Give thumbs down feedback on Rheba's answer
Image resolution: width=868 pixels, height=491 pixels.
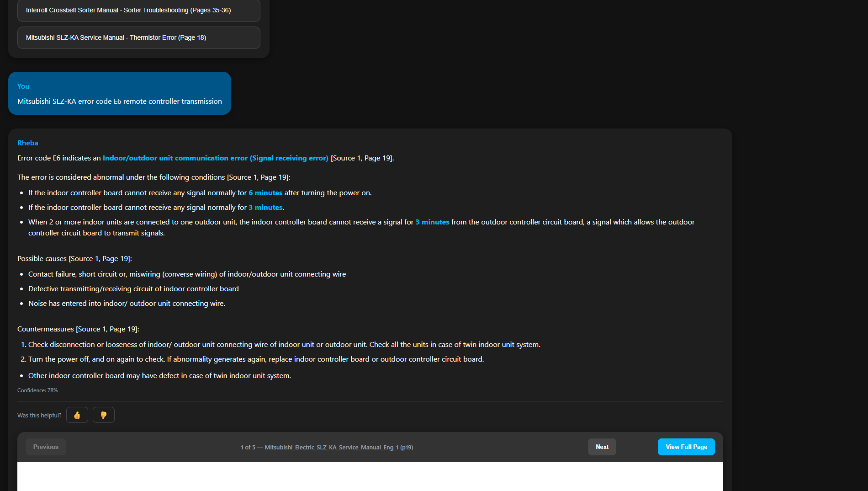(x=103, y=415)
